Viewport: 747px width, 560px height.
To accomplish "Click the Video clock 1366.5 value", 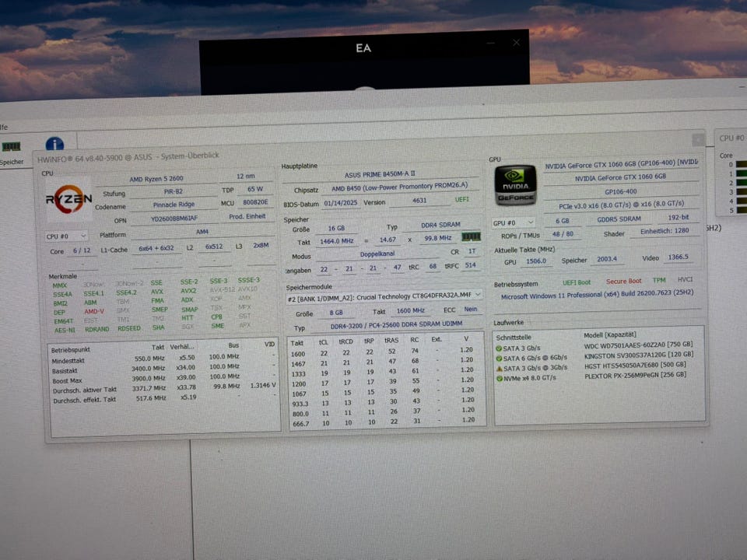I will point(678,257).
